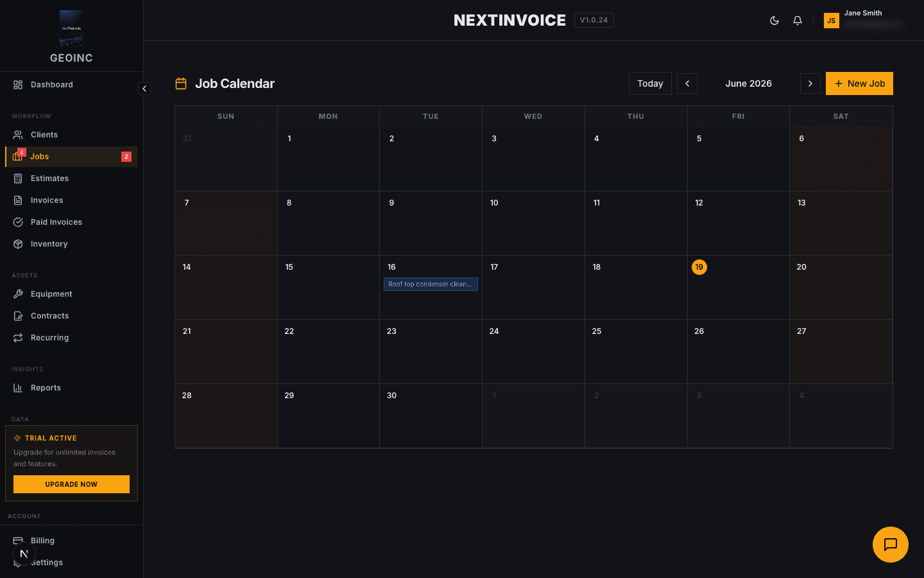Image resolution: width=924 pixels, height=578 pixels.
Task: Click the V1.0.24 version badge
Action: (x=594, y=21)
